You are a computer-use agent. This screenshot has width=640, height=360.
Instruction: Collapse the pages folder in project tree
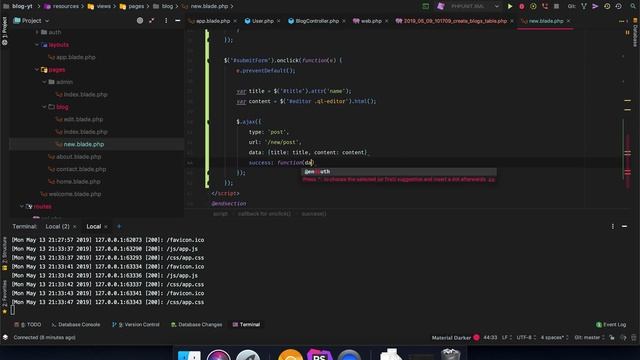point(37,69)
